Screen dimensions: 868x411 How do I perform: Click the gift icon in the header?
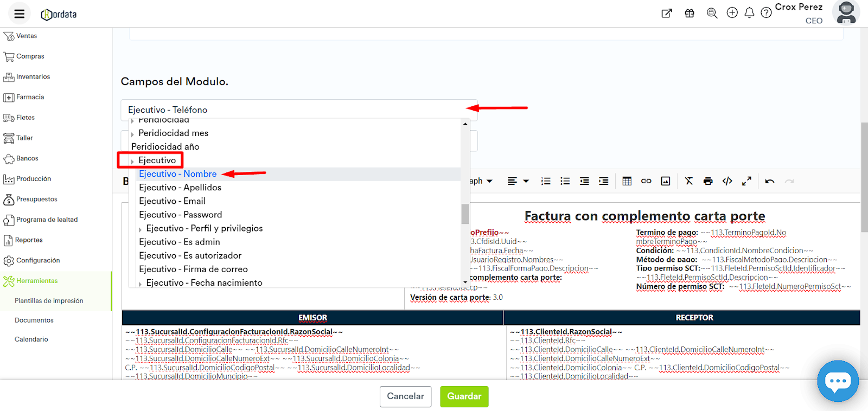(x=690, y=13)
